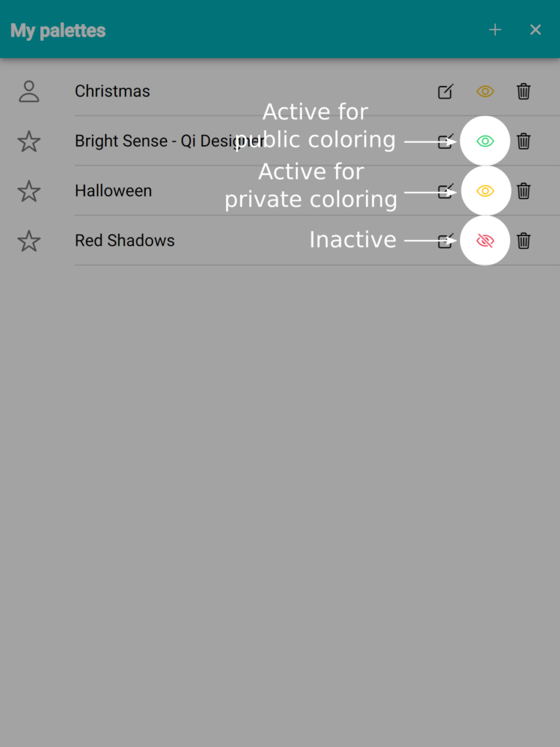
Task: Delete the Halloween palette
Action: pyautogui.click(x=524, y=190)
